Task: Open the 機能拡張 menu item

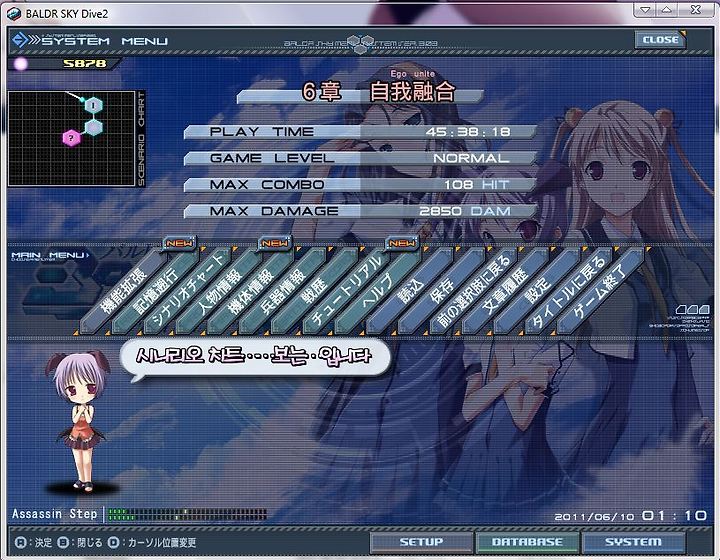Action: (x=121, y=292)
